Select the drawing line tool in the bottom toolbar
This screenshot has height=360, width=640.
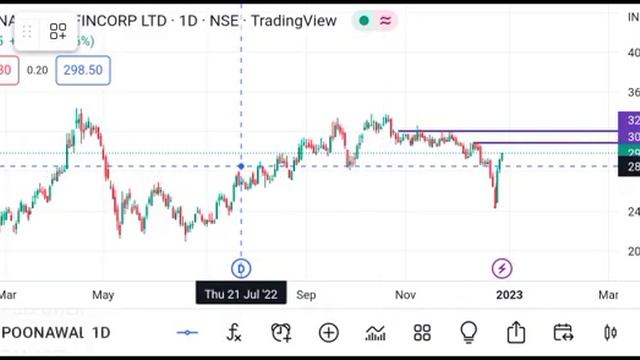point(187,333)
